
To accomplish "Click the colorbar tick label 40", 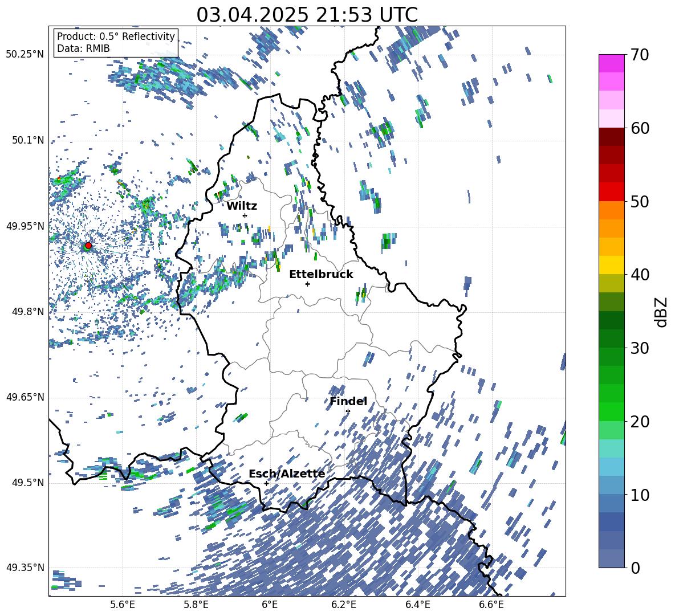I will click(640, 275).
